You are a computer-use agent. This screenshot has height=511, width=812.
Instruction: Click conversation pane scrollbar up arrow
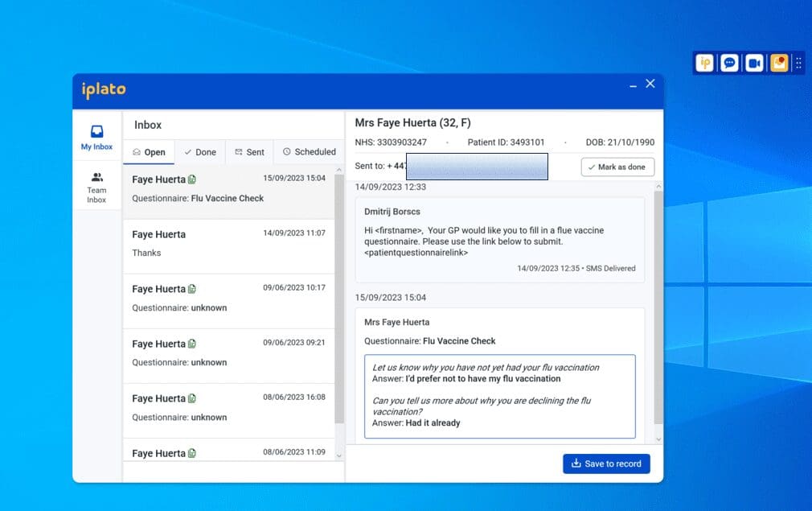point(658,186)
